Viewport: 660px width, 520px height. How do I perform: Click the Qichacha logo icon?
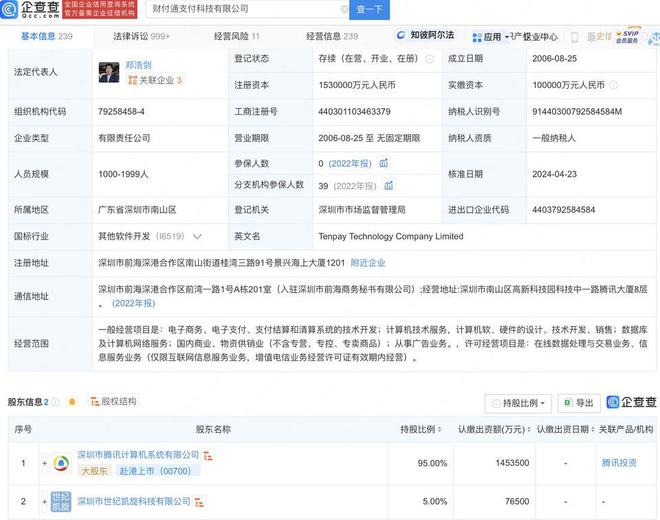tap(9, 9)
